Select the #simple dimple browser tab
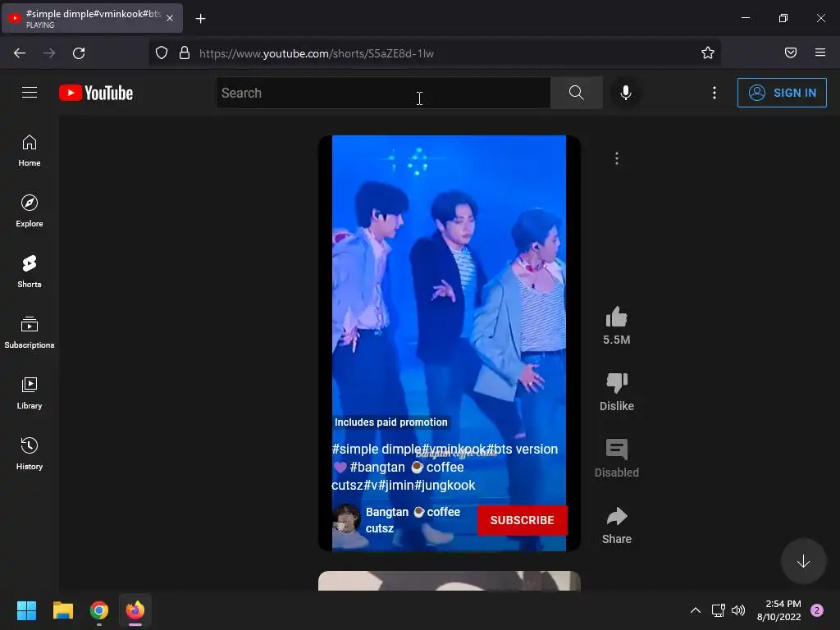The image size is (840, 630). 92,18
